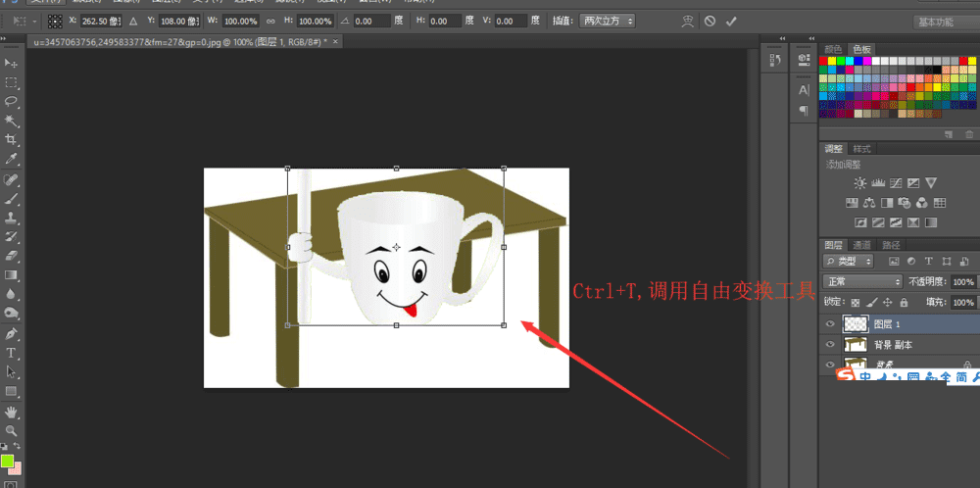Switch to the 颜色 color tab
Screen dimensions: 980x488
[833, 49]
